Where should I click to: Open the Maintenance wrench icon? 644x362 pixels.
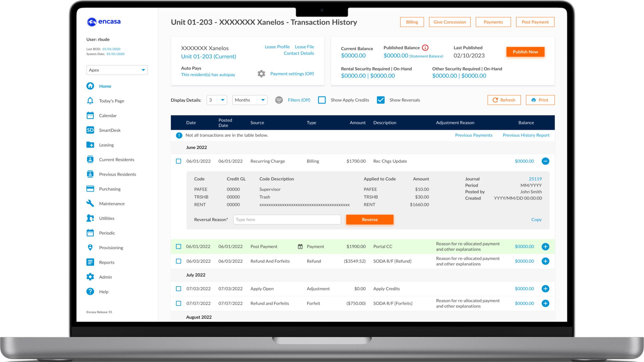[90, 203]
